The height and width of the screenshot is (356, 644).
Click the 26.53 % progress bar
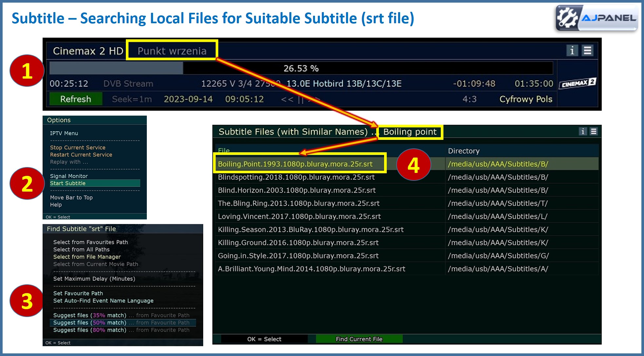pyautogui.click(x=301, y=68)
